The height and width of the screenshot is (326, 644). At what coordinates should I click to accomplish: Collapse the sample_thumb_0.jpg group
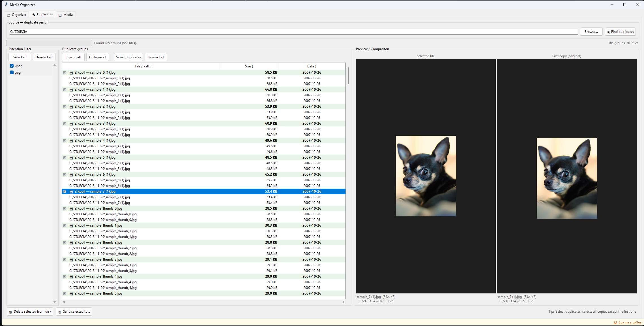coord(65,209)
